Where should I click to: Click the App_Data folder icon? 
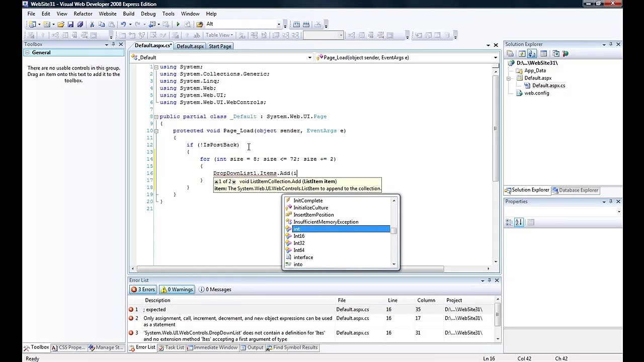click(520, 70)
